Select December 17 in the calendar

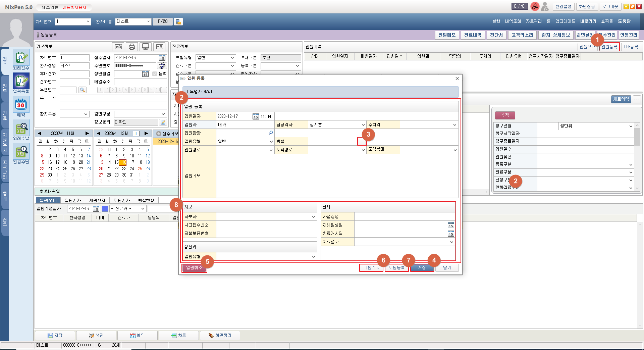[x=132, y=162]
